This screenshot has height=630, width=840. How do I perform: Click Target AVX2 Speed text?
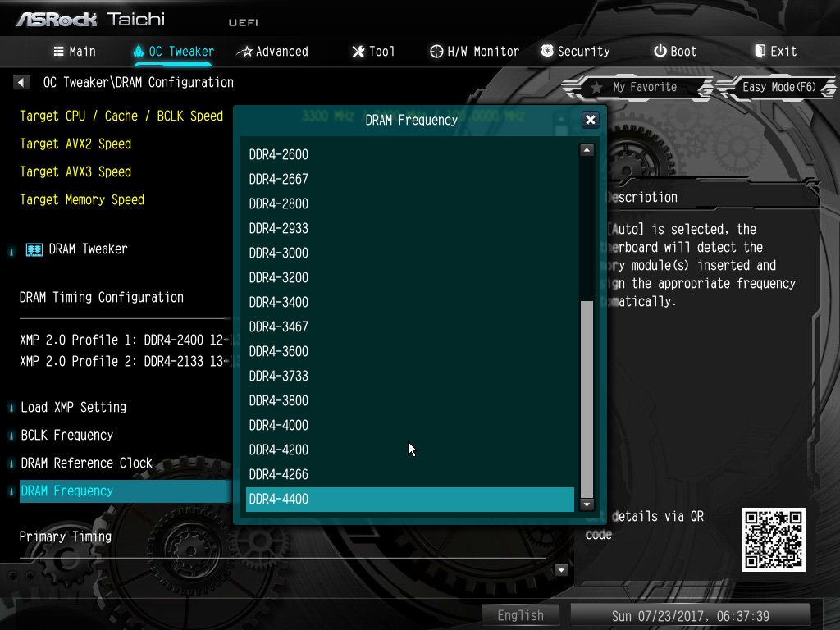(x=75, y=144)
